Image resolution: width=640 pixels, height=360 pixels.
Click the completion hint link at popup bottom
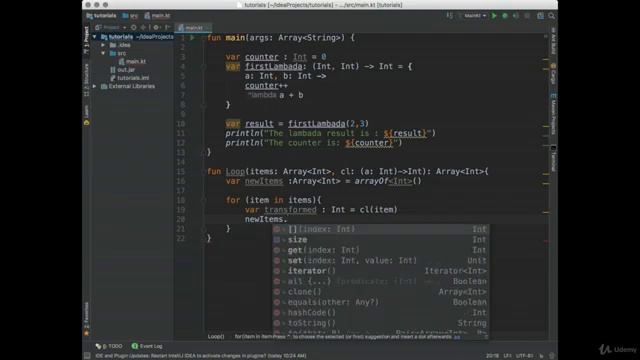click(457, 337)
